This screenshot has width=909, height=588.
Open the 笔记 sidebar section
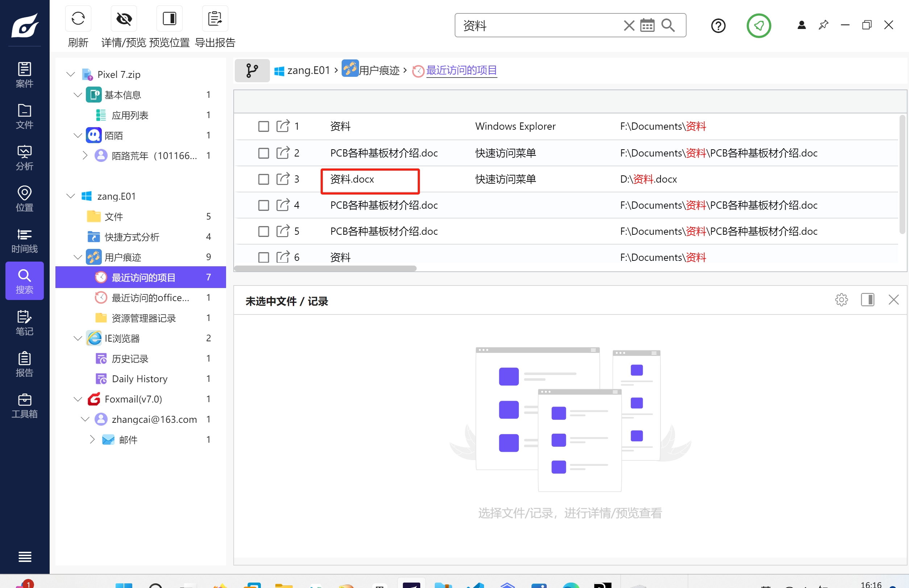[24, 323]
